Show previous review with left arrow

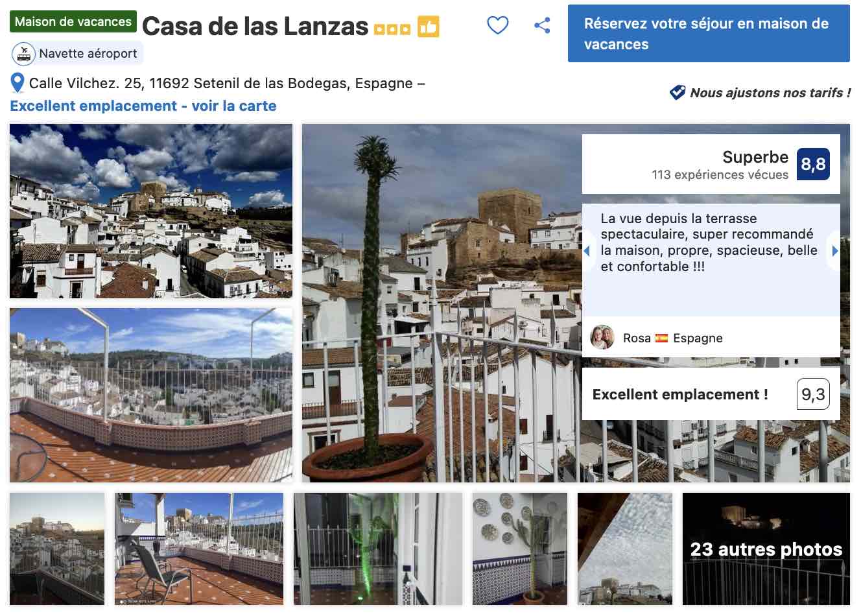587,251
